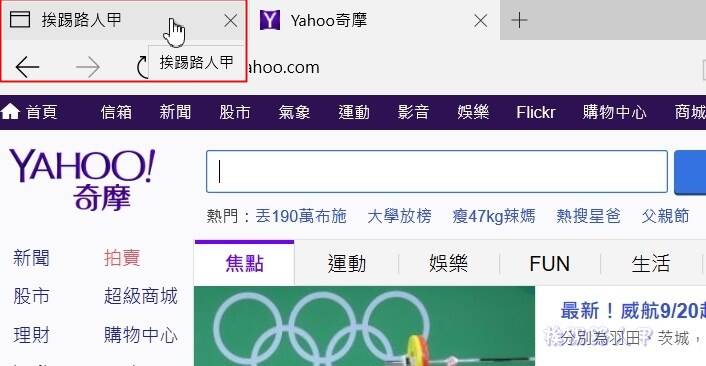Image resolution: width=706 pixels, height=366 pixels.
Task: Open trending link 瘦47kg辣媽
Action: [x=494, y=217]
